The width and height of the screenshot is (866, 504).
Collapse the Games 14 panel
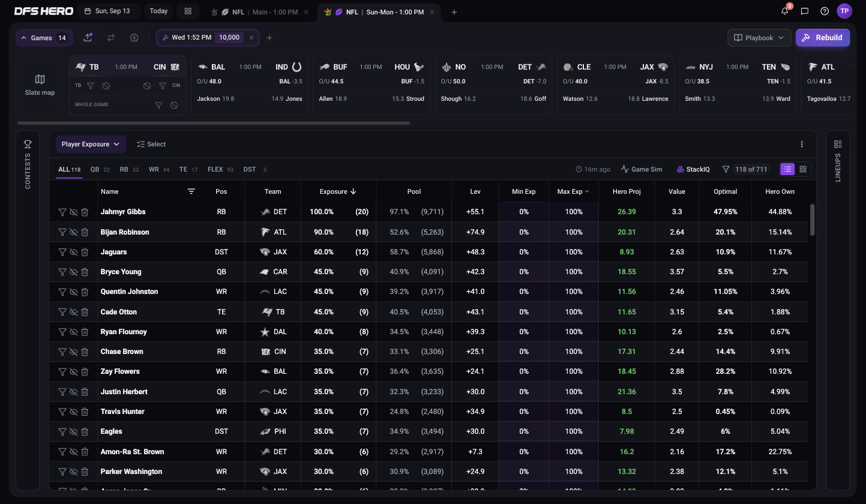coord(44,38)
